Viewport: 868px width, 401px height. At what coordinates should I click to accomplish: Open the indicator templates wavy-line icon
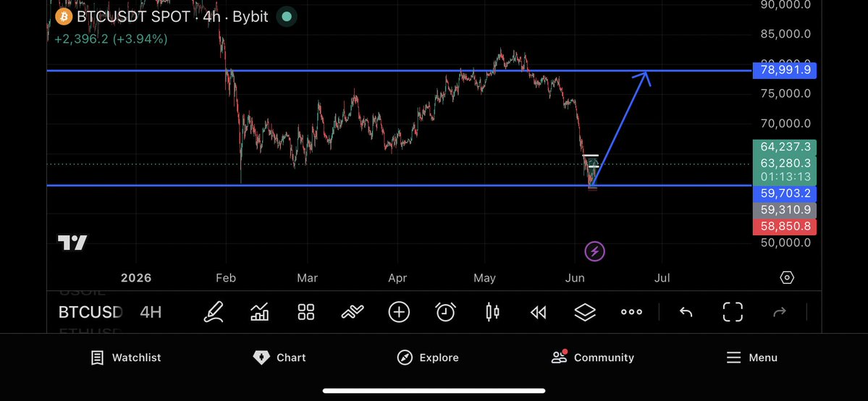(353, 313)
